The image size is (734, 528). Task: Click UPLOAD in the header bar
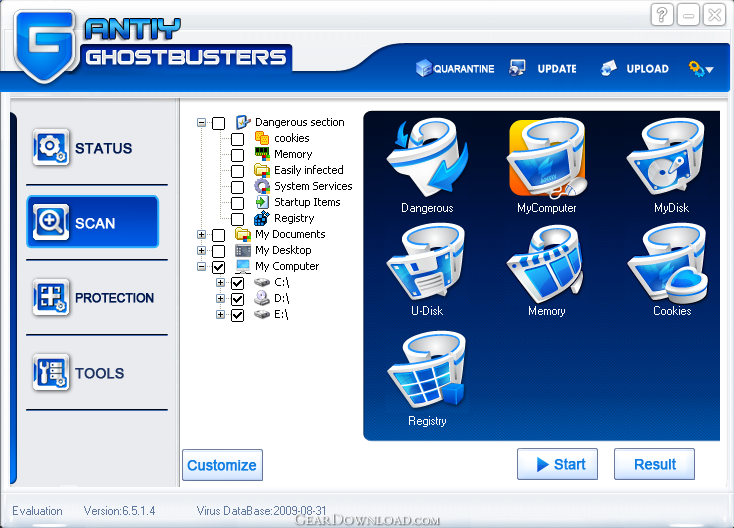coord(647,69)
